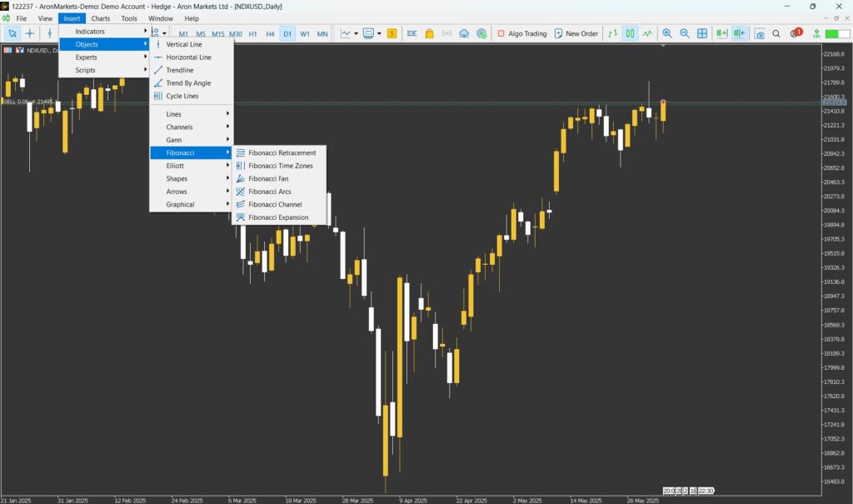Open the View menu
This screenshot has width=853, height=504.
[45, 18]
